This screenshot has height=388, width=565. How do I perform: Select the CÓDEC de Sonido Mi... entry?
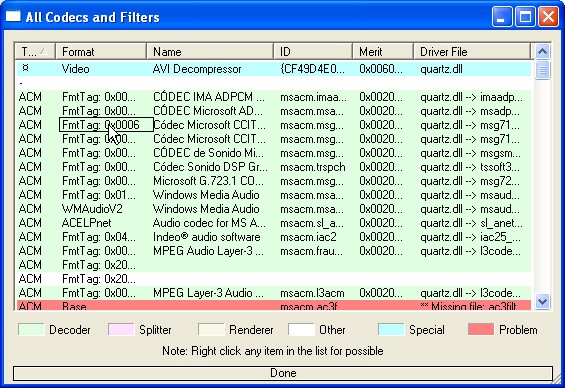pos(208,153)
